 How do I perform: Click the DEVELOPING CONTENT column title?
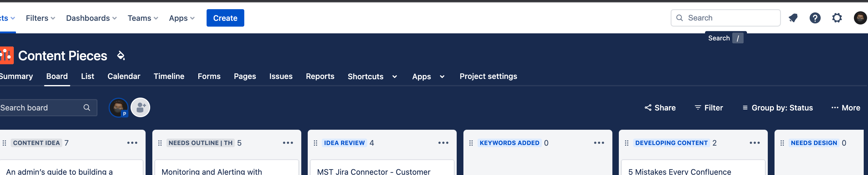[671, 143]
